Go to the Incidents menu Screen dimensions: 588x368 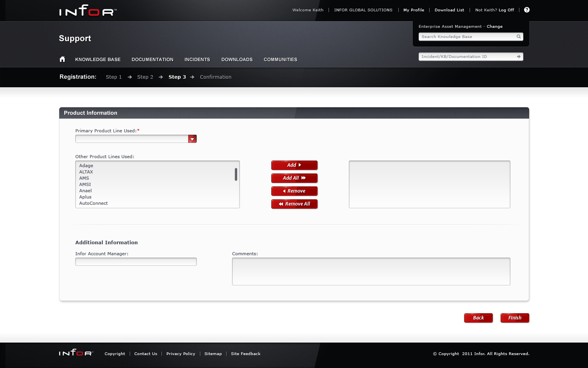(x=197, y=60)
